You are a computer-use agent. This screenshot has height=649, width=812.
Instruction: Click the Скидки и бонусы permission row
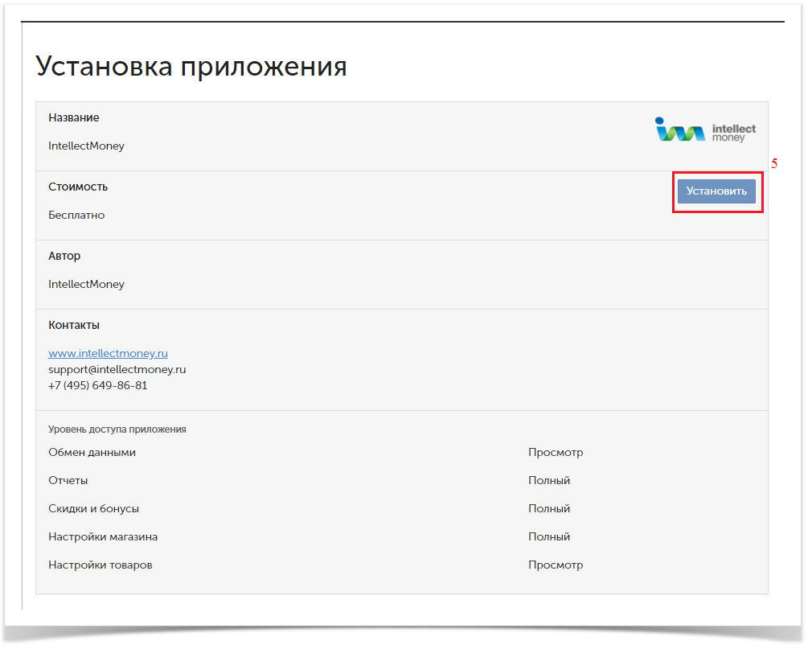pos(401,508)
